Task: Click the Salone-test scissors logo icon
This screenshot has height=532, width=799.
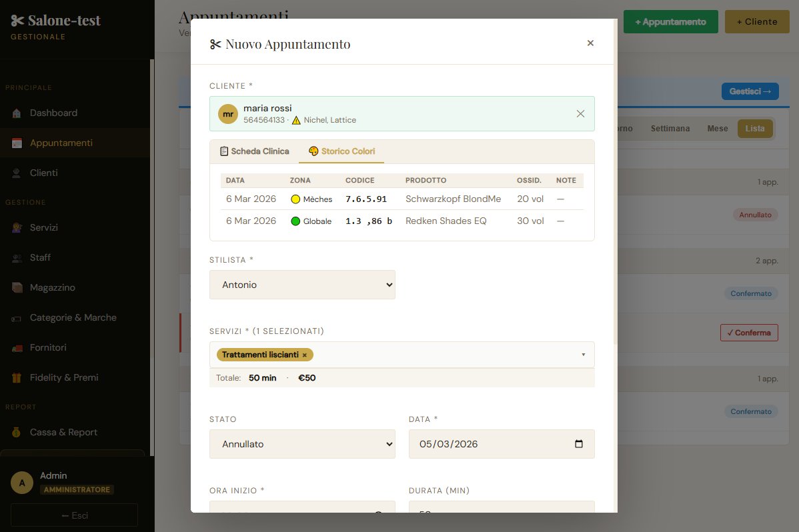Action: pyautogui.click(x=17, y=21)
